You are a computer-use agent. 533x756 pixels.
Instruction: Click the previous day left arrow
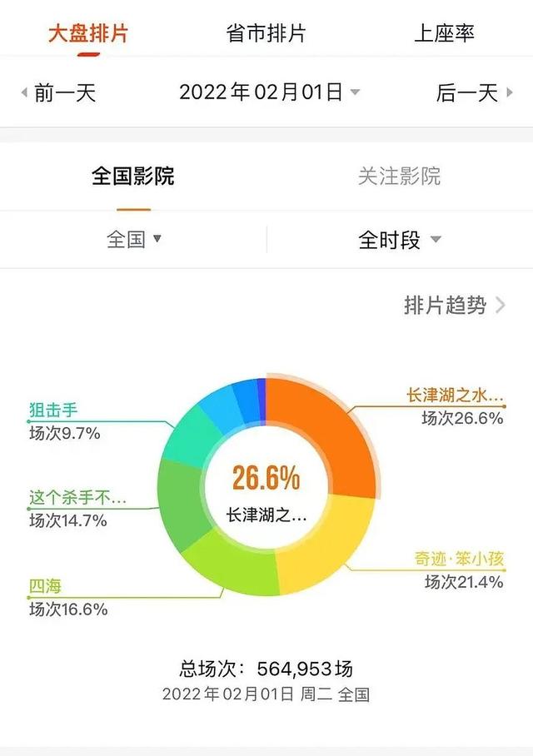coord(23,92)
